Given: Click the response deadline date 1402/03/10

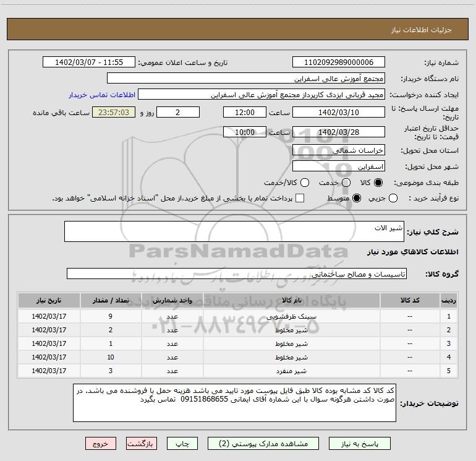Looking at the screenshot, I should click(x=339, y=112).
